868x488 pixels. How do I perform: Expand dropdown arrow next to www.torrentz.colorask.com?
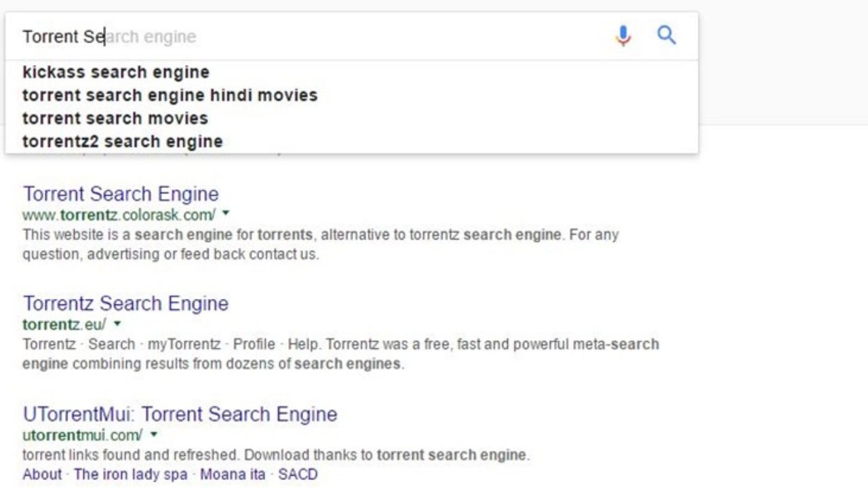tap(226, 213)
